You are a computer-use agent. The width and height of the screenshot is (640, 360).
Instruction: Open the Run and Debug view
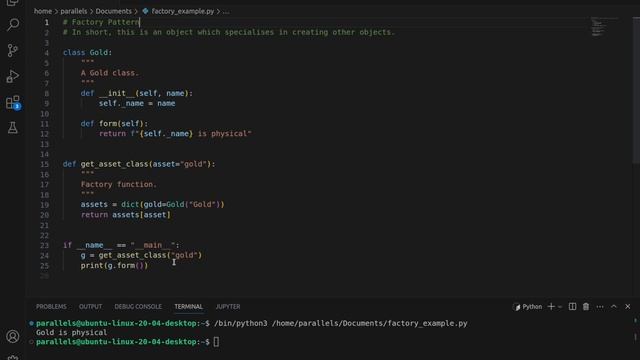point(13,76)
